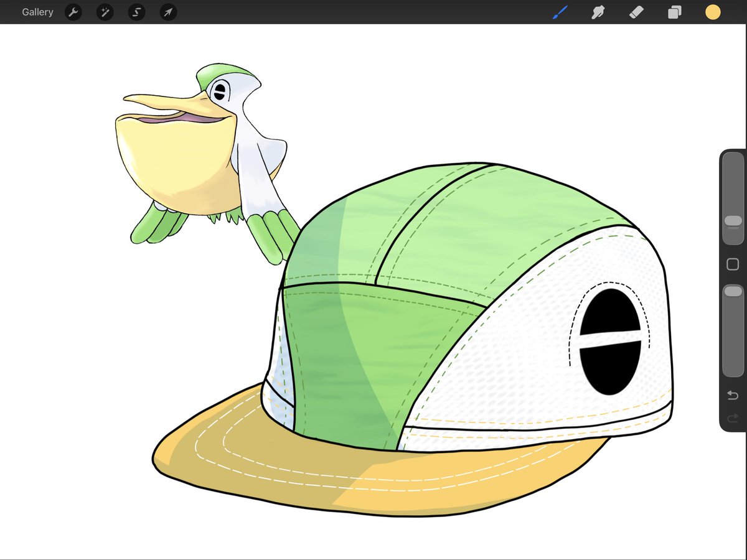Select the Smudge tool
This screenshot has width=747, height=560.
[598, 12]
